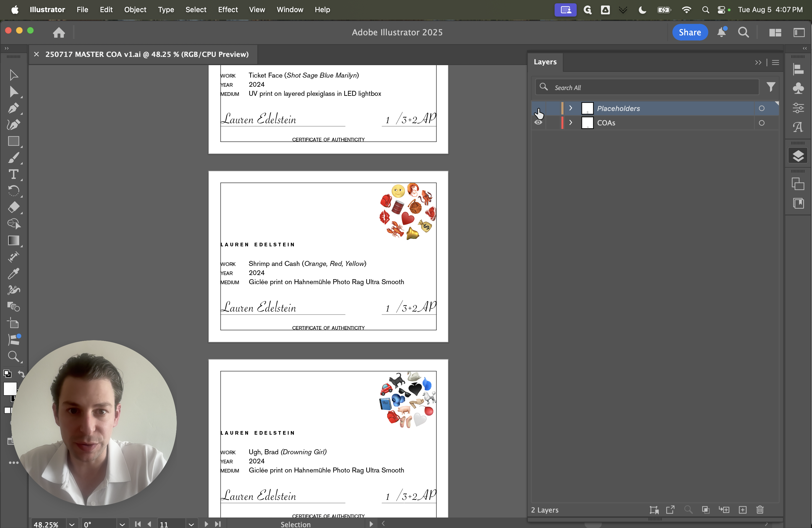
Task: Select the Selection tool arrow
Action: click(14, 75)
